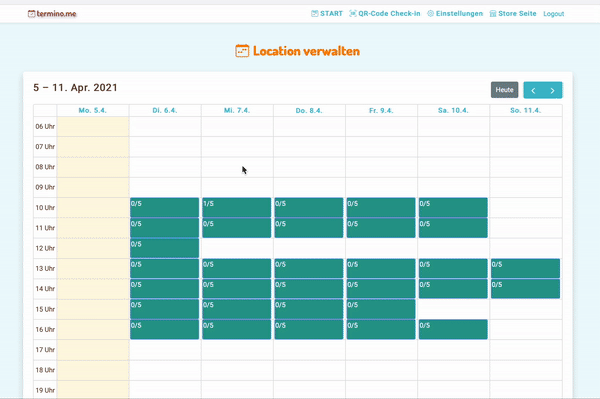Viewport: 600px width, 399px height.
Task: Open Sunday 13 Uhr 0/5 slot
Action: [525, 268]
